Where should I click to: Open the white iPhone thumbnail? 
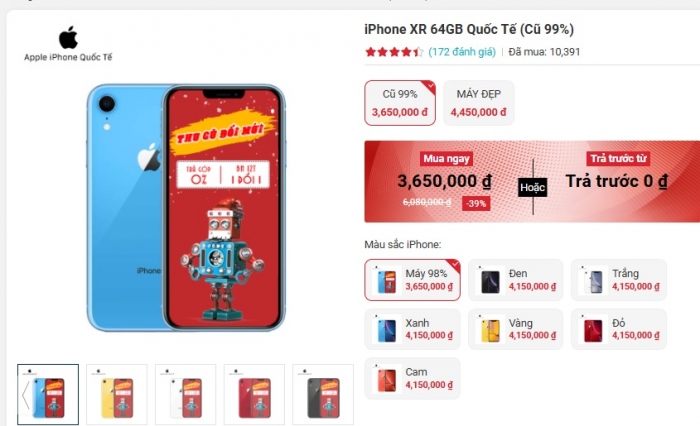click(x=186, y=394)
